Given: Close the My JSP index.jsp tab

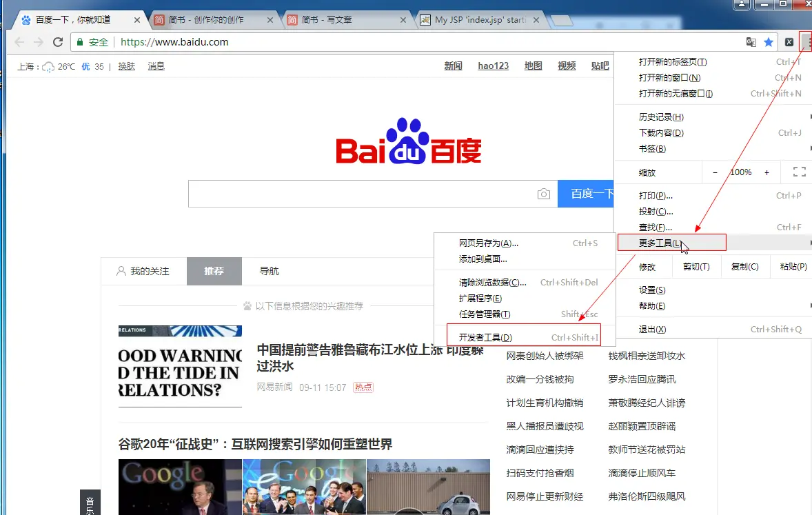Looking at the screenshot, I should [536, 20].
